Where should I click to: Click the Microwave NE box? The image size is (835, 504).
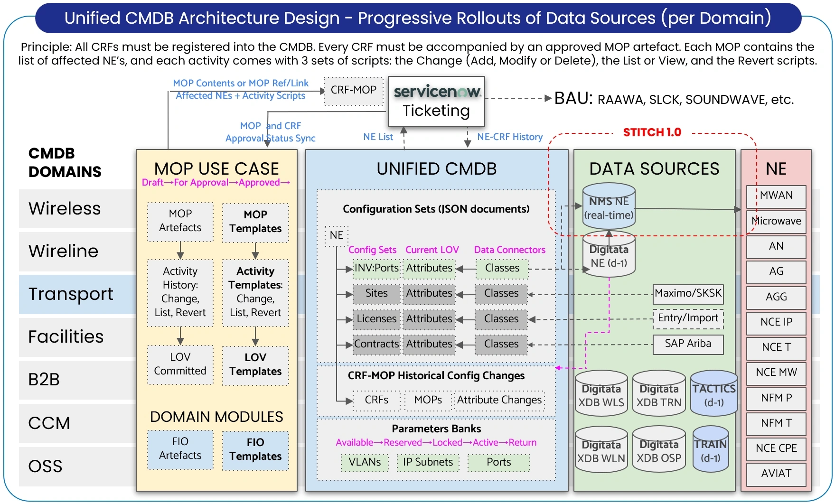[x=776, y=222]
